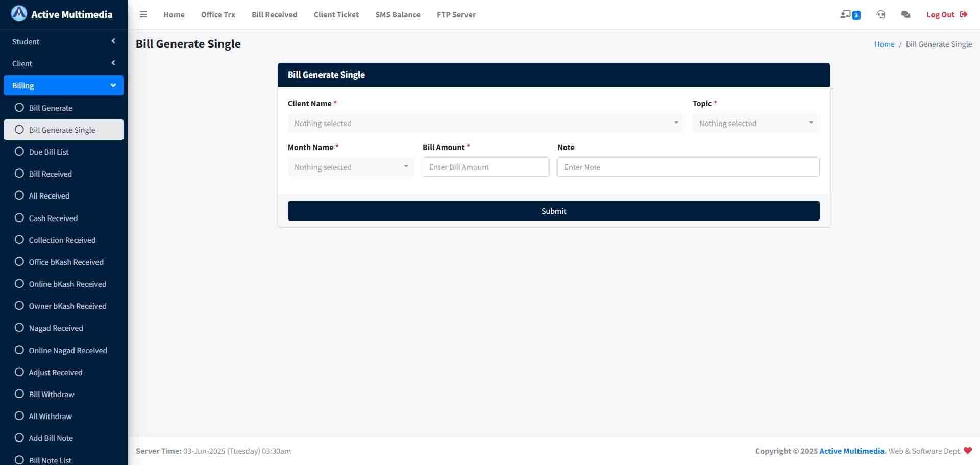Viewport: 980px width, 465px height.
Task: Expand the Student sidebar menu
Action: click(x=64, y=41)
